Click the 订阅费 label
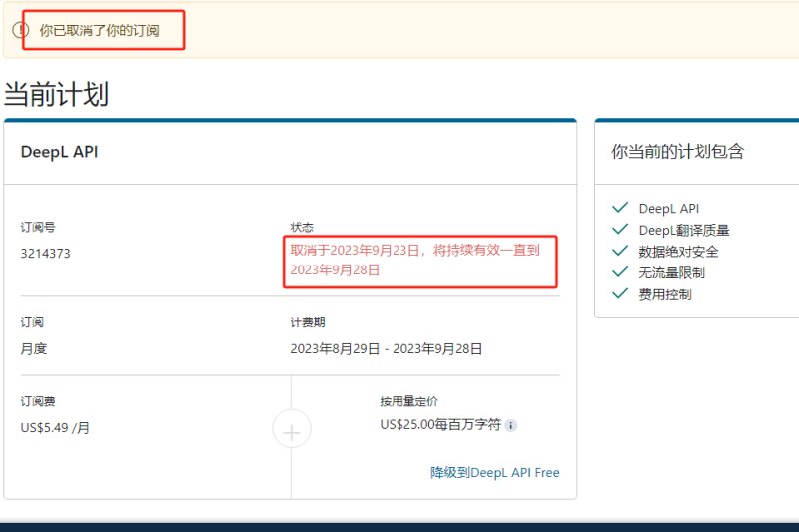This screenshot has height=532, width=799. click(38, 401)
